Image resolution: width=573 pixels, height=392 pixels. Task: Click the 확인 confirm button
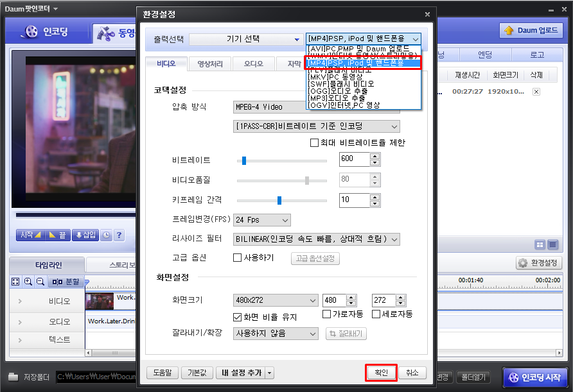(x=381, y=373)
